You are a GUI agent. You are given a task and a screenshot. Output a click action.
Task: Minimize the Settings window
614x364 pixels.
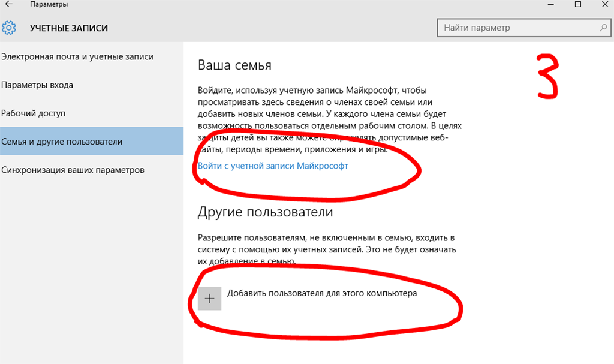pyautogui.click(x=551, y=4)
